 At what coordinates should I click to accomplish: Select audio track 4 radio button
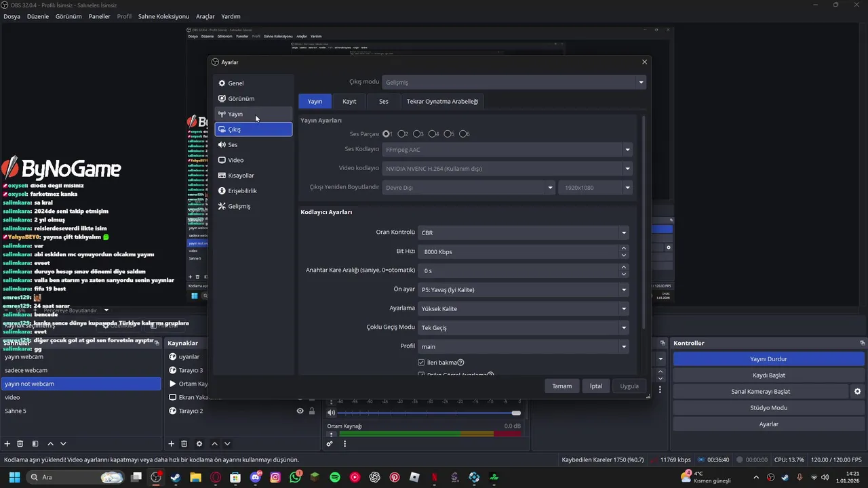tap(433, 134)
